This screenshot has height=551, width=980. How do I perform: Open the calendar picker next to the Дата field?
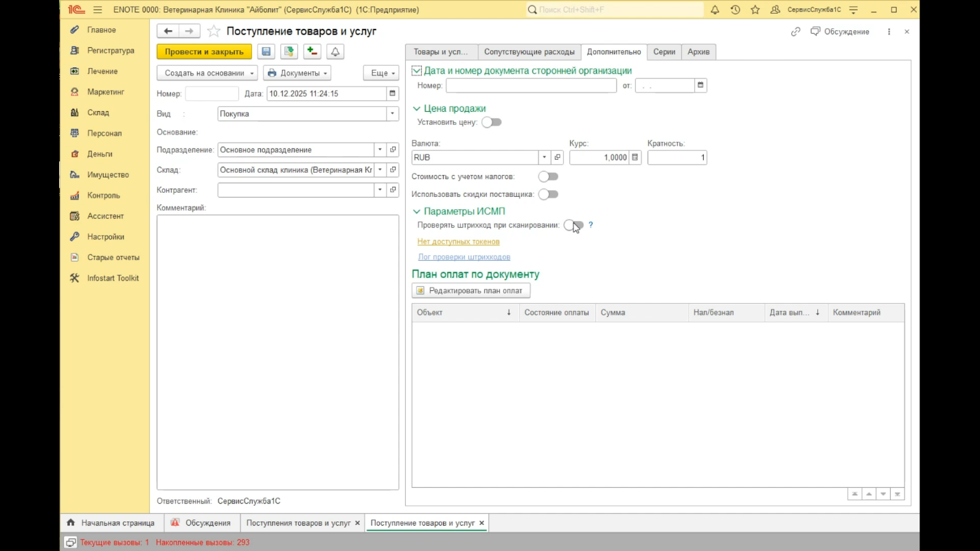tap(392, 93)
